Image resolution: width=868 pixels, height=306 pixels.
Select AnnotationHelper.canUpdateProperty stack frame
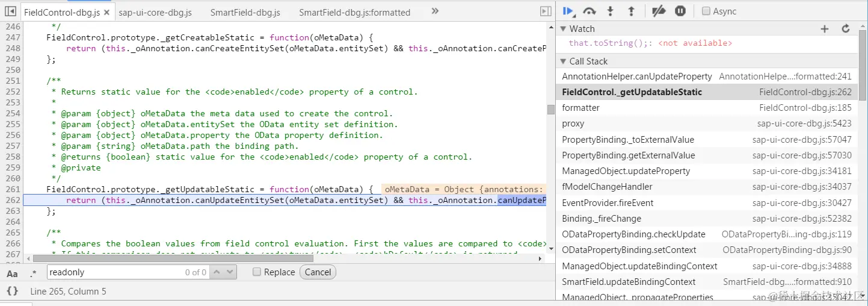(x=707, y=76)
